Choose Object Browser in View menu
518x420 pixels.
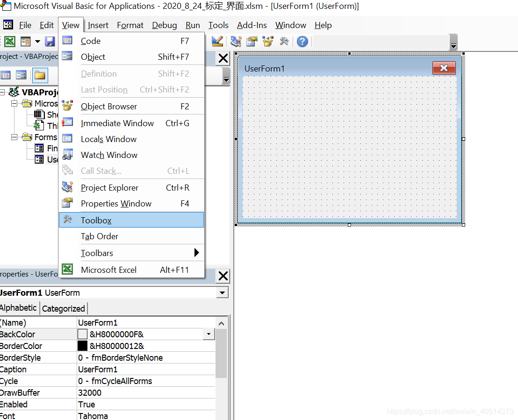131,107
